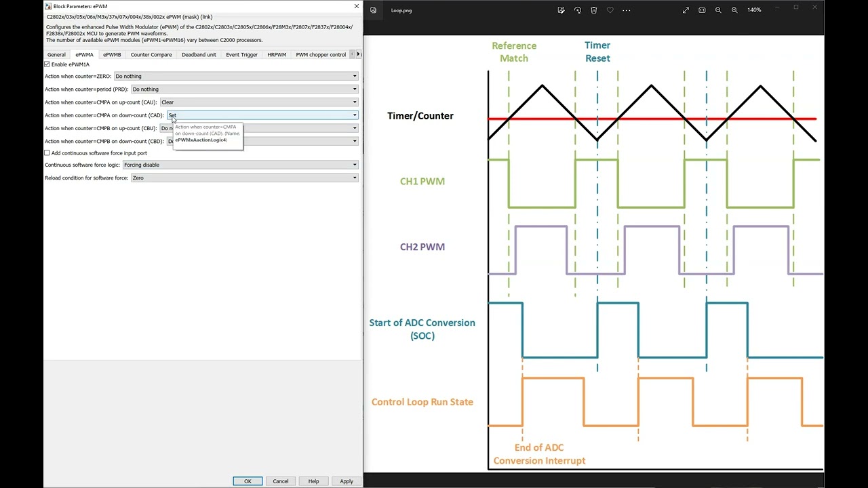868x488 pixels.
Task: Click the Loop.png file name in Photos
Action: (x=401, y=10)
